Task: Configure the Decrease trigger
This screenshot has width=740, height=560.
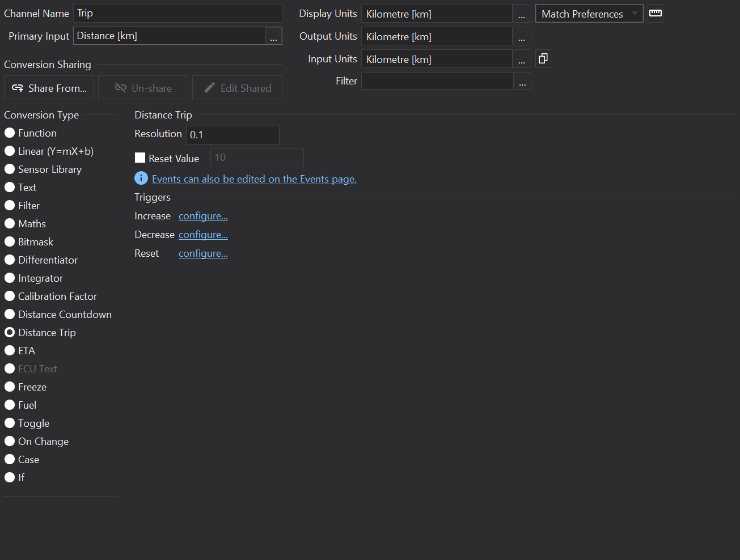Action: (x=203, y=235)
